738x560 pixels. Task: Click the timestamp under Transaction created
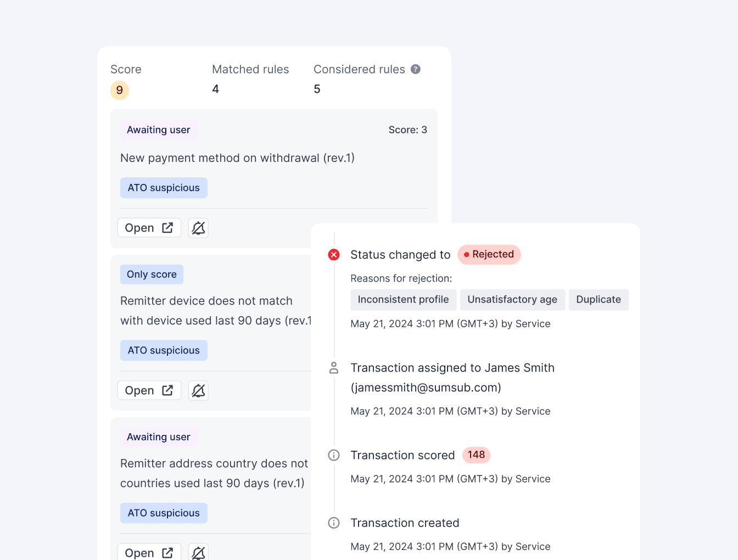450,546
